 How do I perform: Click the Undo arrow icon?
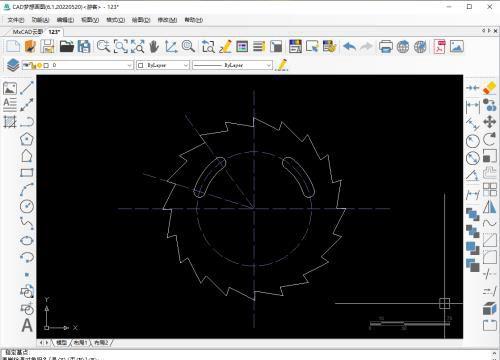point(349,46)
